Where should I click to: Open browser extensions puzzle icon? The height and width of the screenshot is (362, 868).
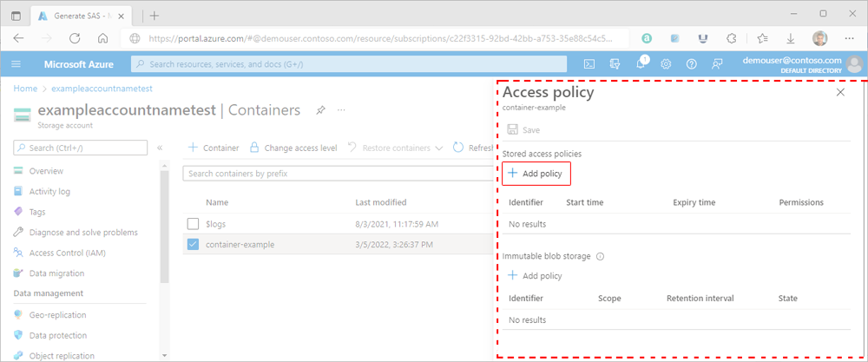pos(731,38)
